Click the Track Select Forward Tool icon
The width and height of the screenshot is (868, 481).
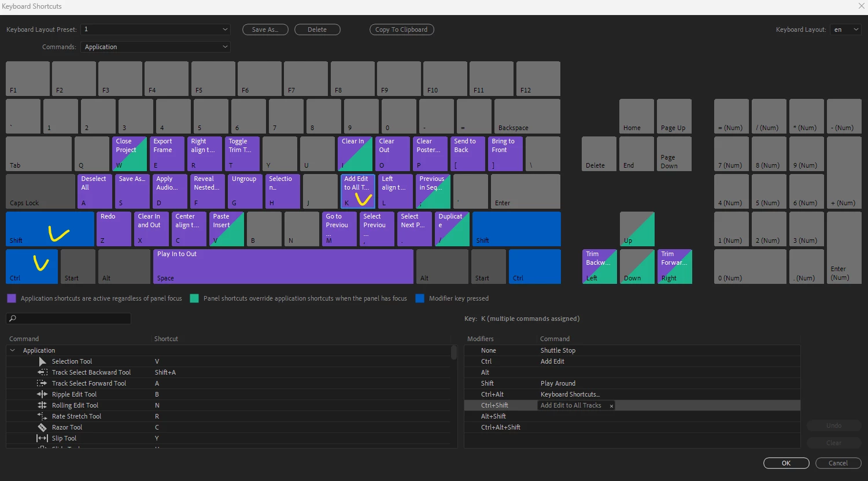point(42,383)
